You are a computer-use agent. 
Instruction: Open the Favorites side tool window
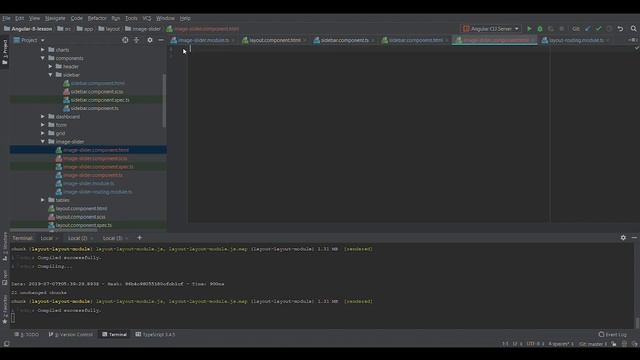pyautogui.click(x=5, y=309)
